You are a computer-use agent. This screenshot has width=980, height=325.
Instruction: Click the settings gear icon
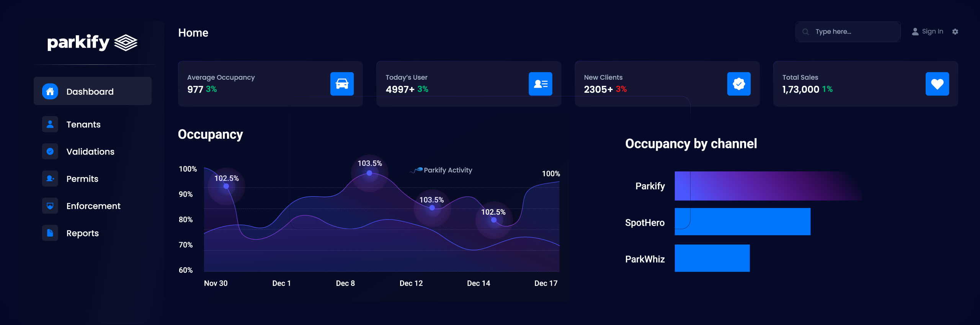point(955,32)
